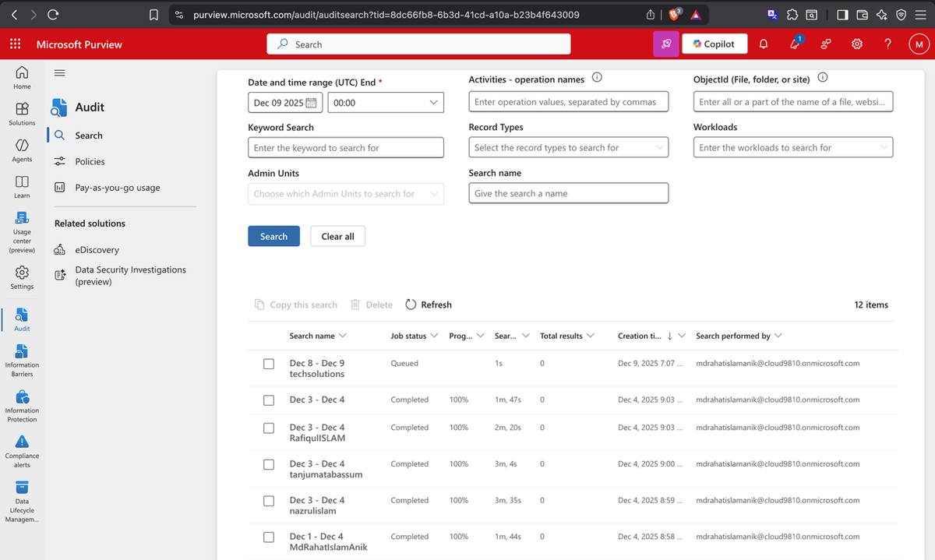Open the account avatar M
This screenshot has width=935, height=560.
tap(919, 44)
